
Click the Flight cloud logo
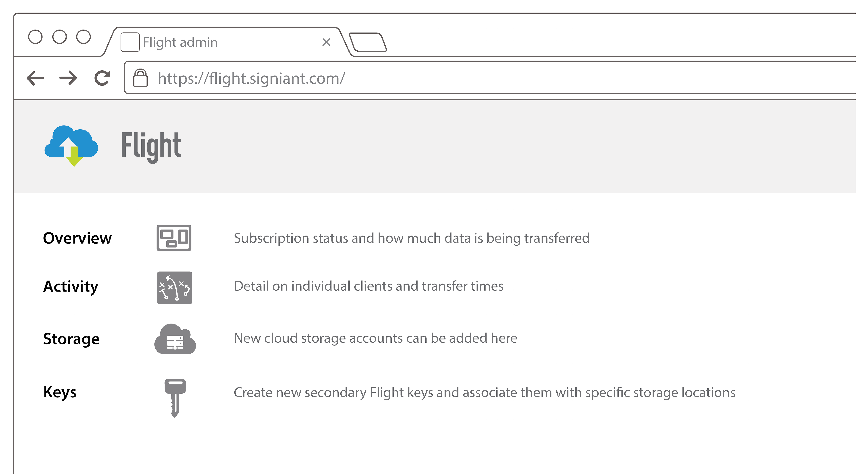click(71, 146)
